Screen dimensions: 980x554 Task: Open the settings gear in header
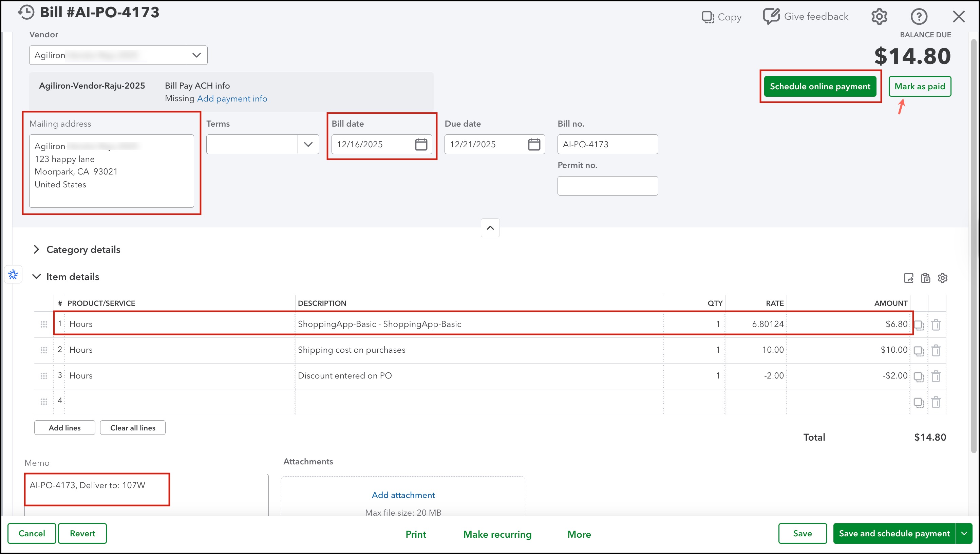879,17
